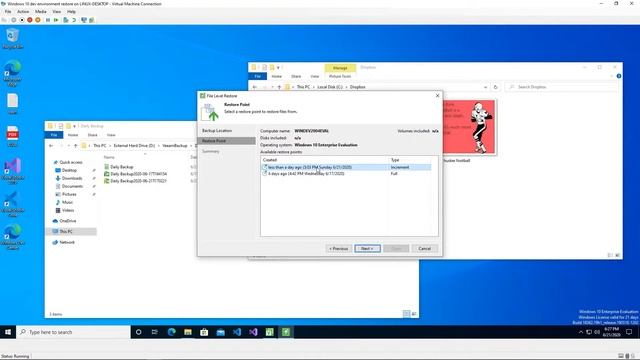Close the File Level Restore dialog
640x360 pixels.
(x=437, y=96)
